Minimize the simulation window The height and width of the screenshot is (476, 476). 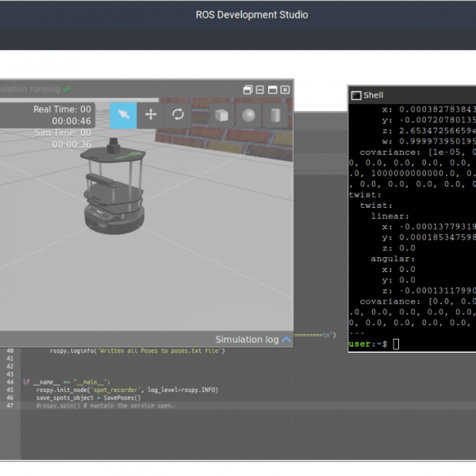click(x=260, y=90)
